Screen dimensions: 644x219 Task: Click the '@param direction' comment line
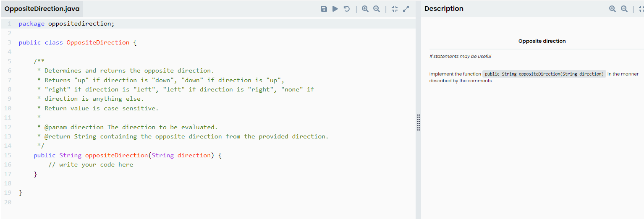[128, 127]
